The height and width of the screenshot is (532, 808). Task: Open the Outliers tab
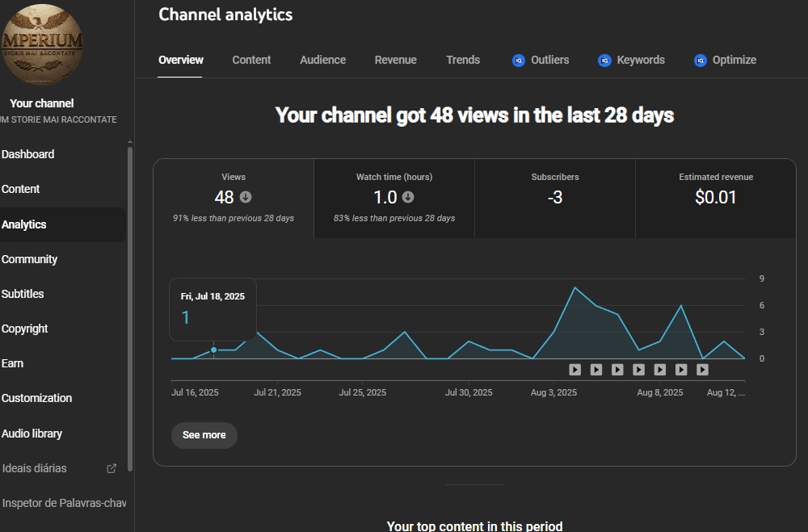point(541,60)
